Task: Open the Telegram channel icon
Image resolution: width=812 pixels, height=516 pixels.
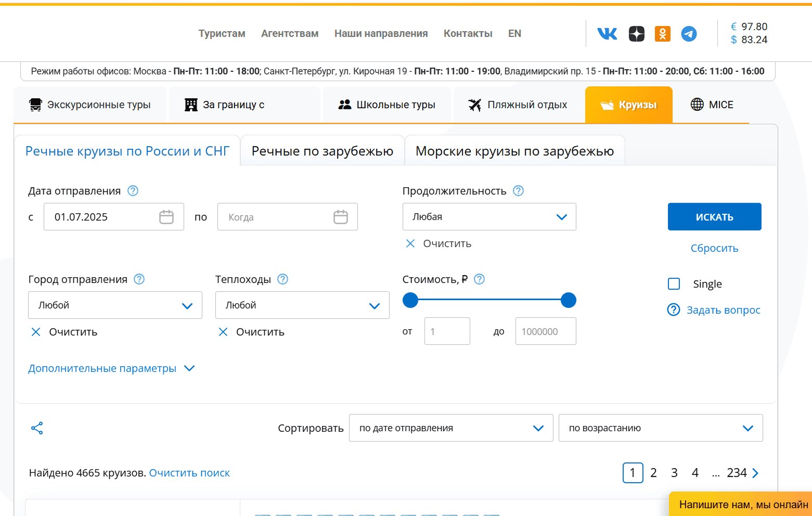Action: (689, 34)
